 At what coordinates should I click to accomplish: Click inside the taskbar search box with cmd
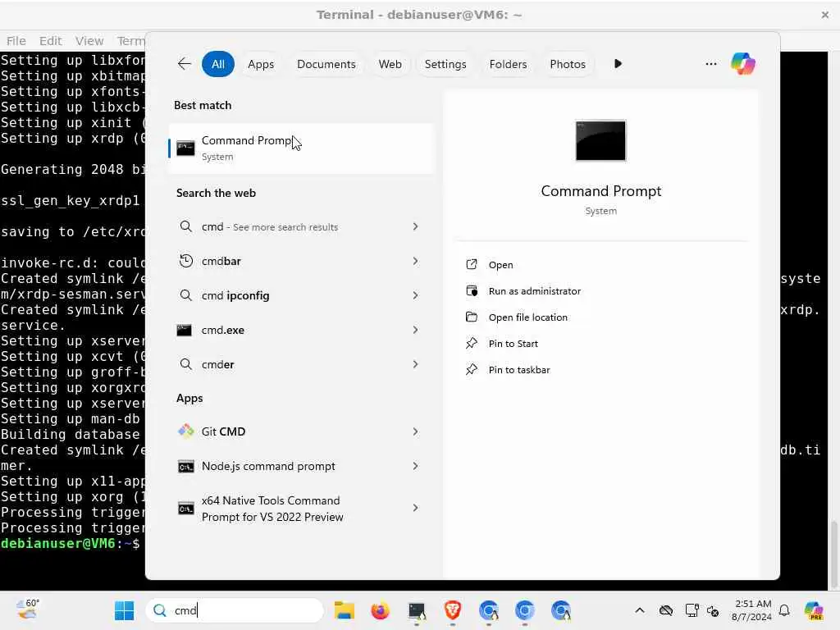[235, 610]
